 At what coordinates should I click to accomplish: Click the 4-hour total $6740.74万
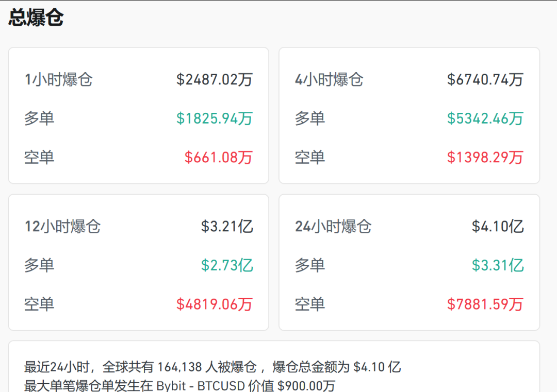(485, 80)
